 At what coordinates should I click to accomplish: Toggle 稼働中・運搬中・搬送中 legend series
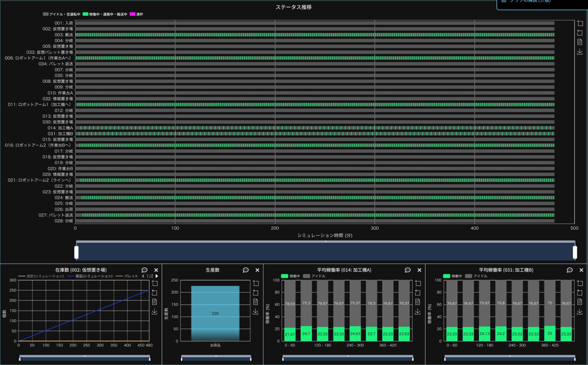point(105,14)
